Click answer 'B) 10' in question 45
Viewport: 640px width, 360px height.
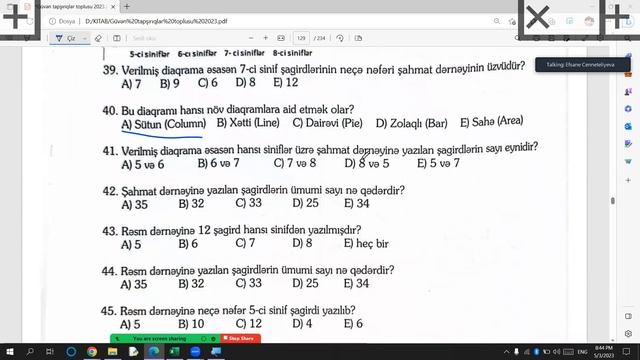pos(191,324)
